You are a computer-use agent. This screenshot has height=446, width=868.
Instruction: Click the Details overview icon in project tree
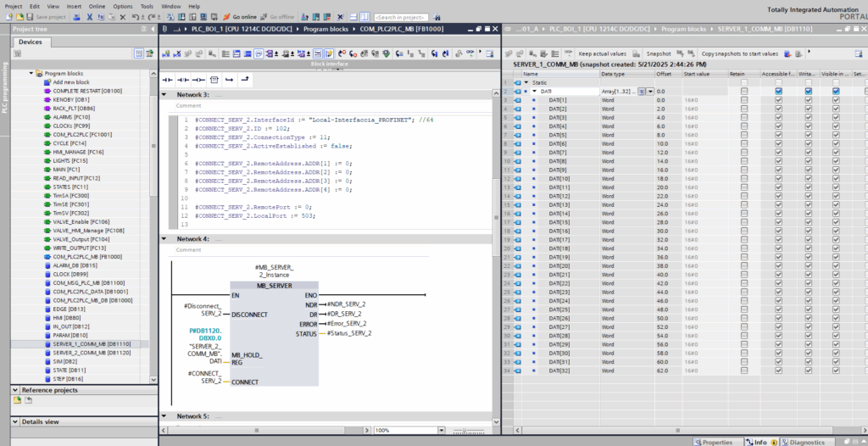(139, 53)
